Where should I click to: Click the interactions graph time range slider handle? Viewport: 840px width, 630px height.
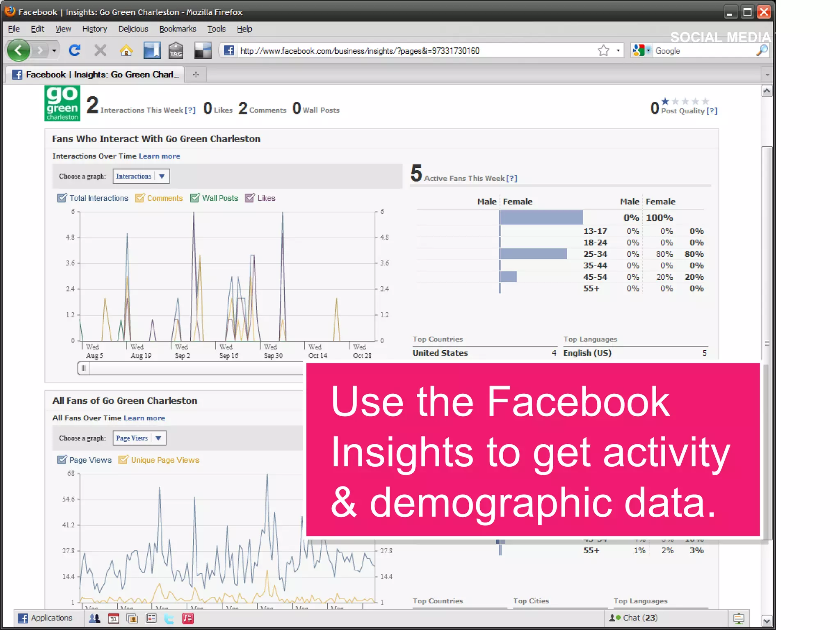click(84, 368)
